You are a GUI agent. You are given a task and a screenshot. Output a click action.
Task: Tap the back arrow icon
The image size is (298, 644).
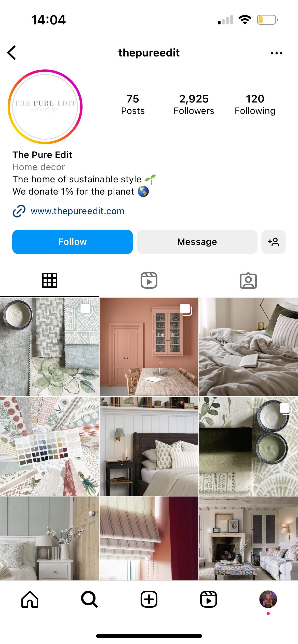pos(12,53)
